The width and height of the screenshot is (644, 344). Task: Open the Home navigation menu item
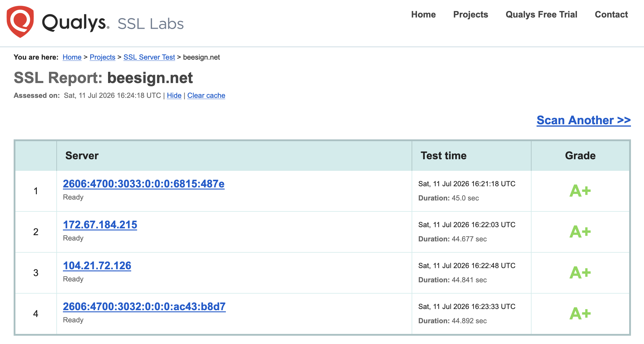(423, 15)
